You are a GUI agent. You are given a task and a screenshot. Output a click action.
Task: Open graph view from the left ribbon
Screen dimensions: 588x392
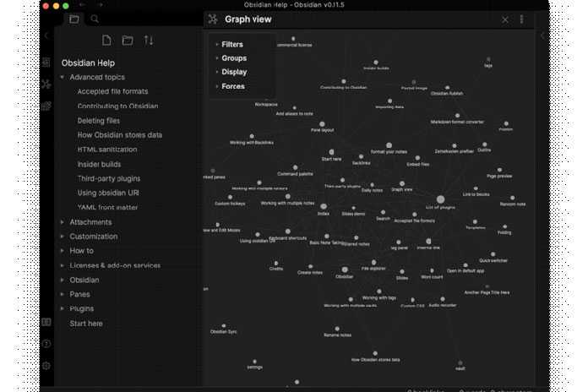(46, 84)
